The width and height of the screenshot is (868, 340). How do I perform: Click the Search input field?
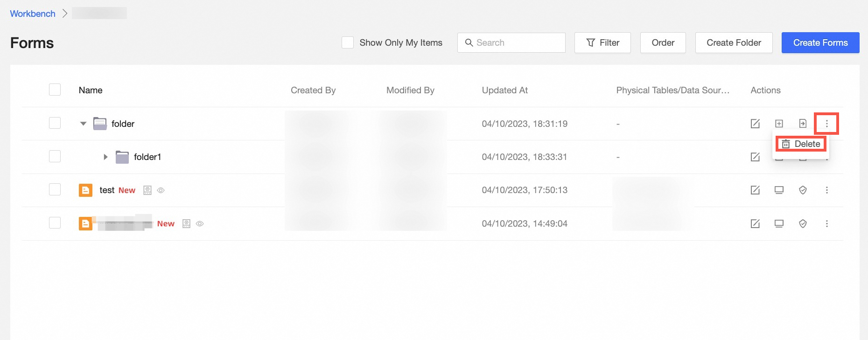tap(511, 42)
